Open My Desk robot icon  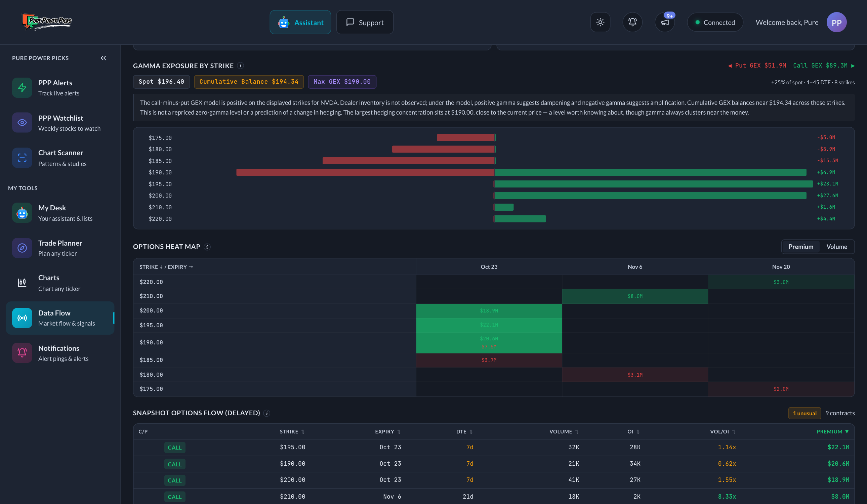click(x=22, y=213)
